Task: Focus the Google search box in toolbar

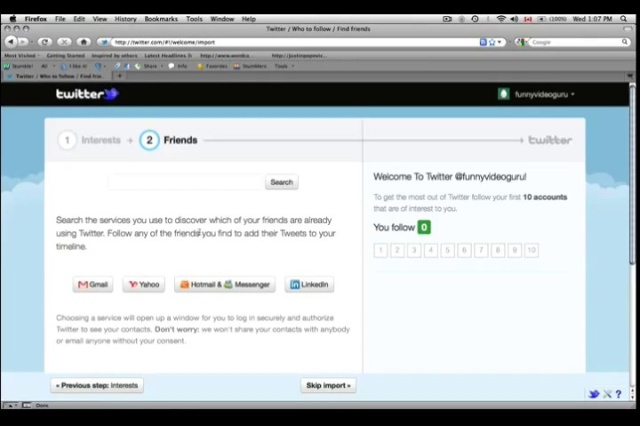Action: (x=573, y=42)
